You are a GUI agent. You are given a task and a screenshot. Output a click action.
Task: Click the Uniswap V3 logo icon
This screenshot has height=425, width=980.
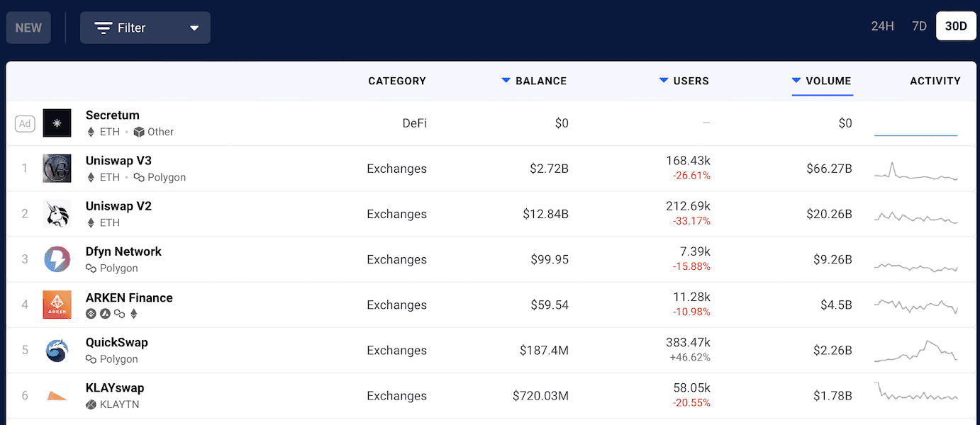(x=57, y=169)
